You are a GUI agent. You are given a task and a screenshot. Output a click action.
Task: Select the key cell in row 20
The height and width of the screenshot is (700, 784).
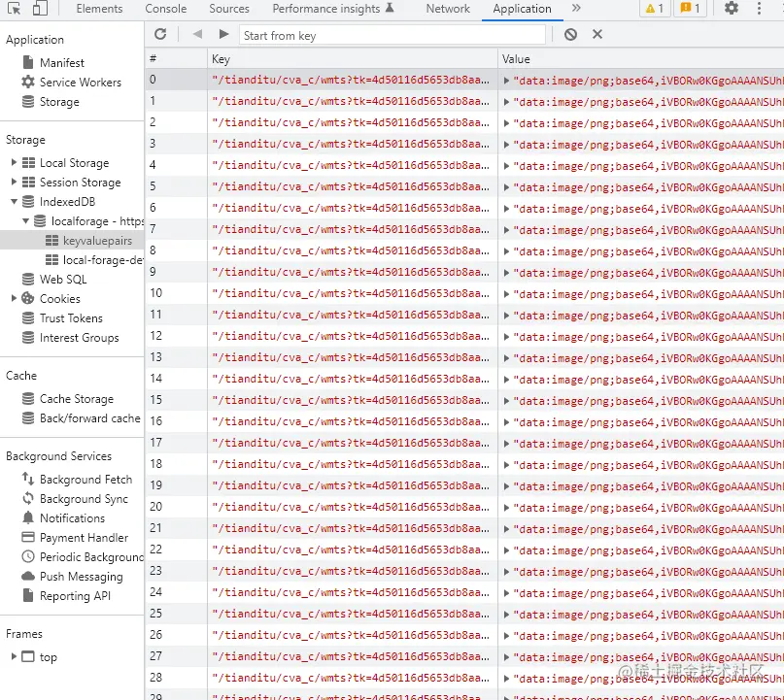tap(353, 507)
